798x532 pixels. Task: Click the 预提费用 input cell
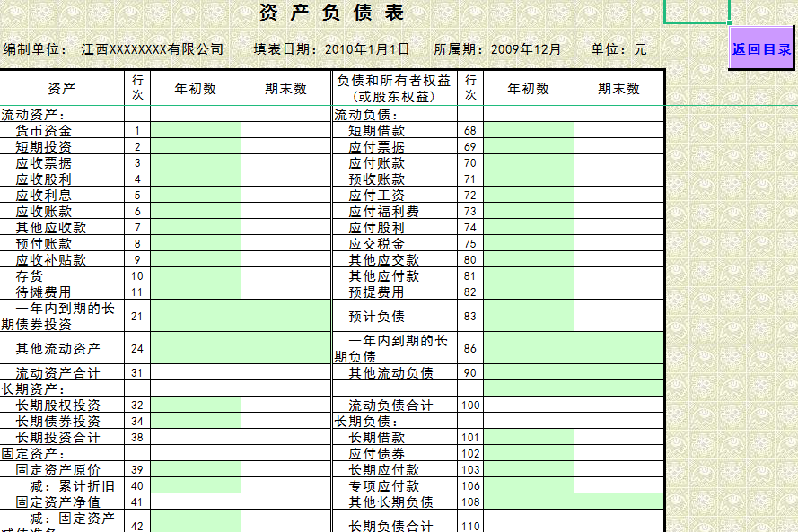pyautogui.click(x=530, y=292)
